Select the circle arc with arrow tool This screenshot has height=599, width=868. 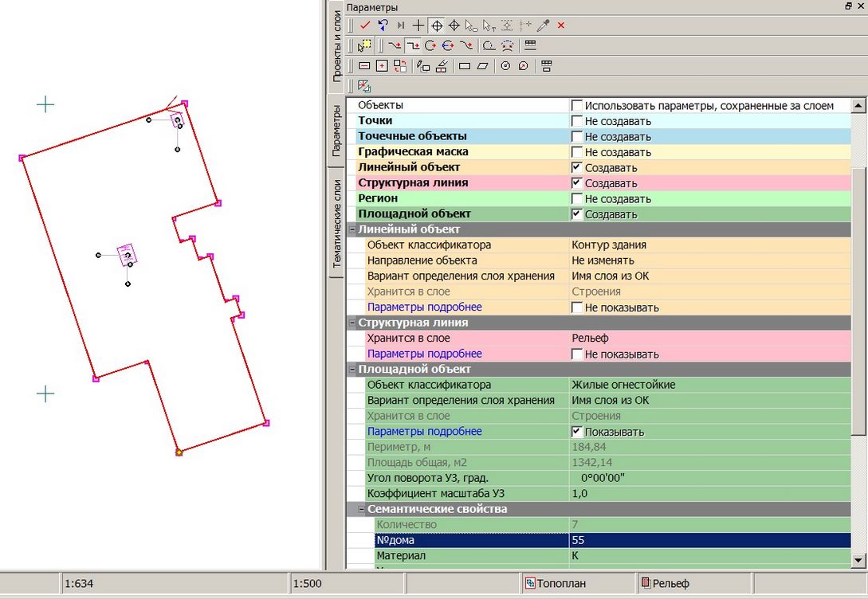[x=430, y=45]
